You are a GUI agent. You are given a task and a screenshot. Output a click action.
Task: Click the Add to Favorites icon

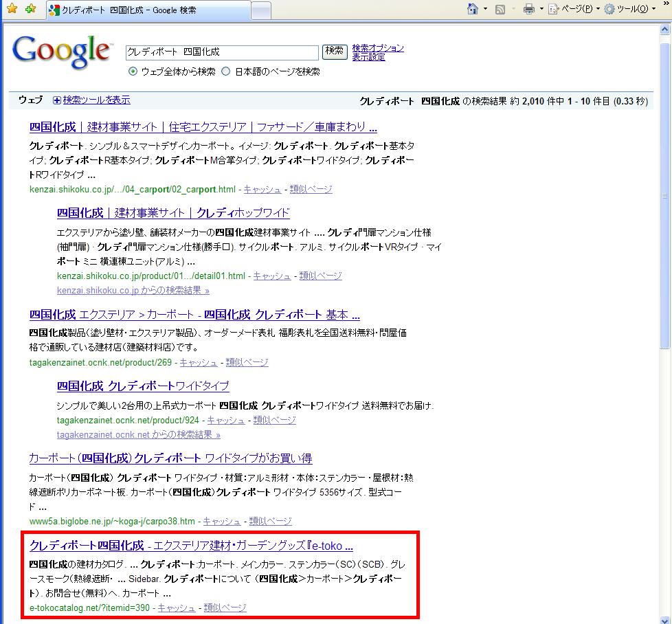click(30, 10)
